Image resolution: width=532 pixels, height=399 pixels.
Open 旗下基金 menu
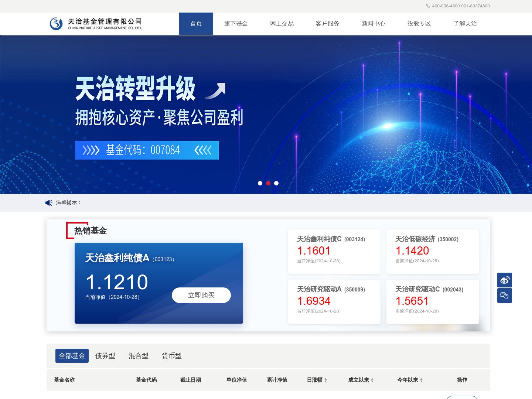[x=236, y=24]
